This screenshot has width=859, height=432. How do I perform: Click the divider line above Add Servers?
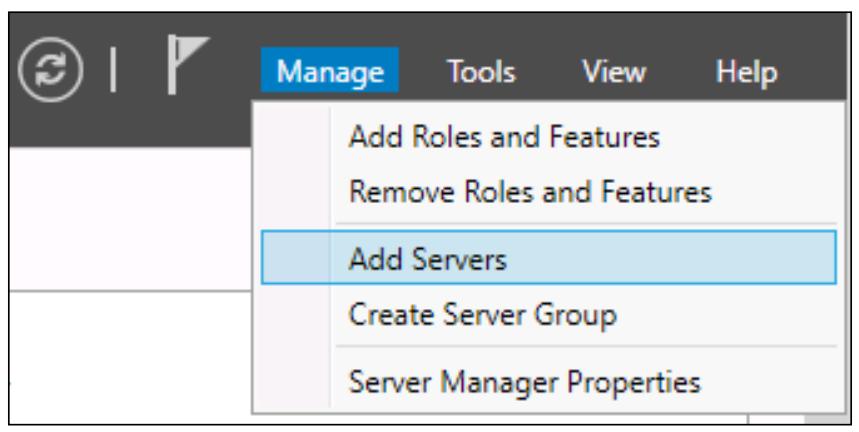586,223
